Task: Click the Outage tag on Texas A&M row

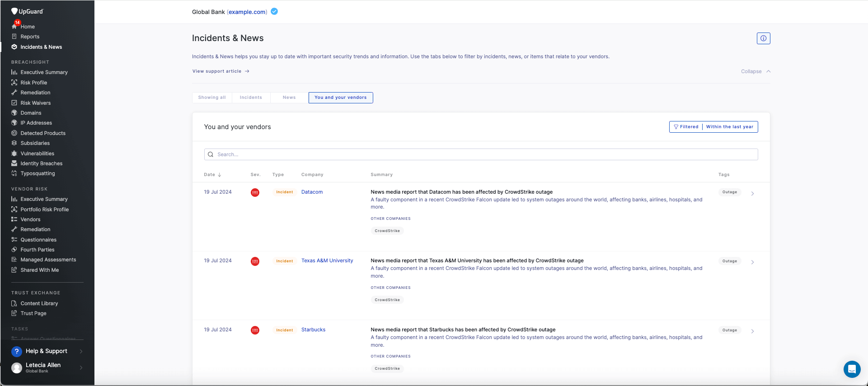Action: 730,261
